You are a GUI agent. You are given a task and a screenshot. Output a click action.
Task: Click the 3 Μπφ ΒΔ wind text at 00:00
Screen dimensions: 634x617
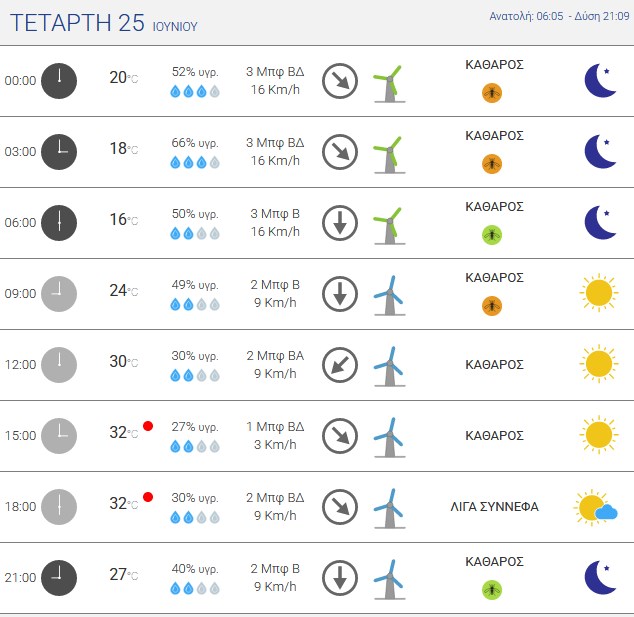(x=275, y=72)
